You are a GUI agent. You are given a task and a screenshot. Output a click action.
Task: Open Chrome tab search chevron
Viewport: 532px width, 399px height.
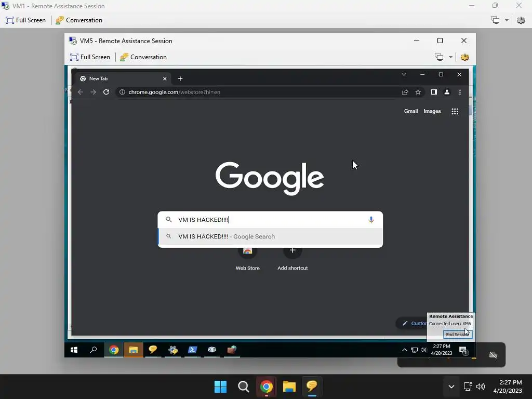(404, 74)
